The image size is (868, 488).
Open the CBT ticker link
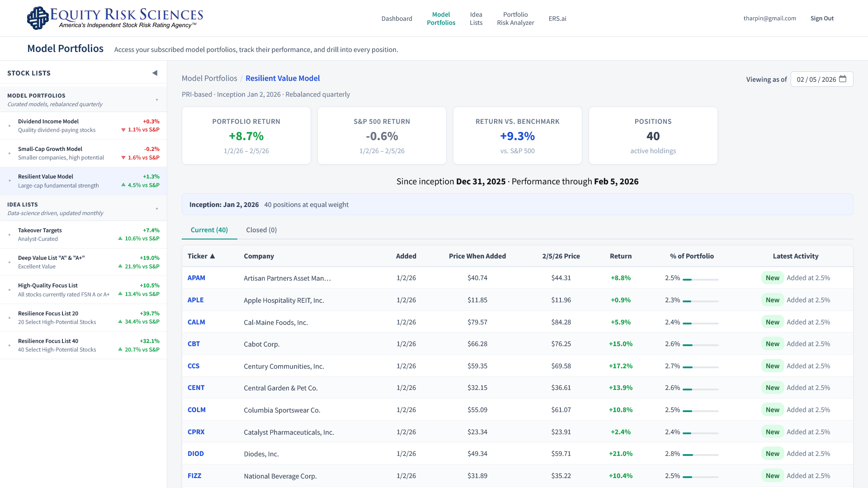point(193,344)
